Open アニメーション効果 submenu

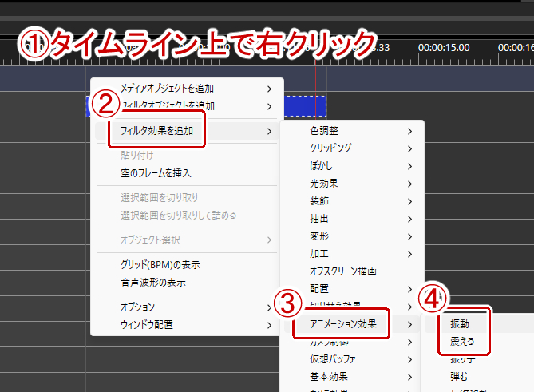(x=352, y=324)
